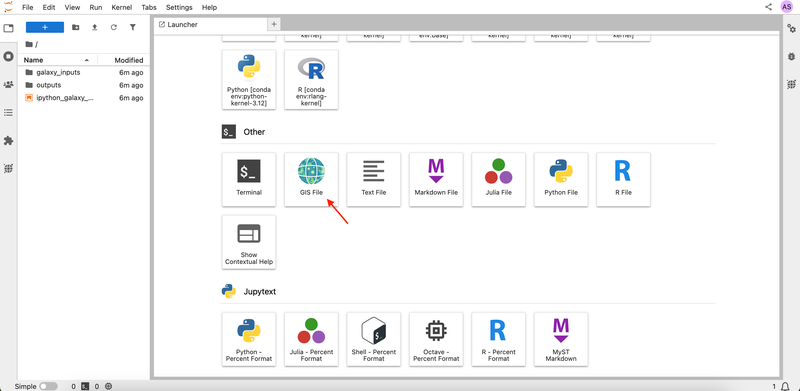The image size is (800, 391).
Task: Open the Table of Contents sidebar
Action: coord(8,112)
